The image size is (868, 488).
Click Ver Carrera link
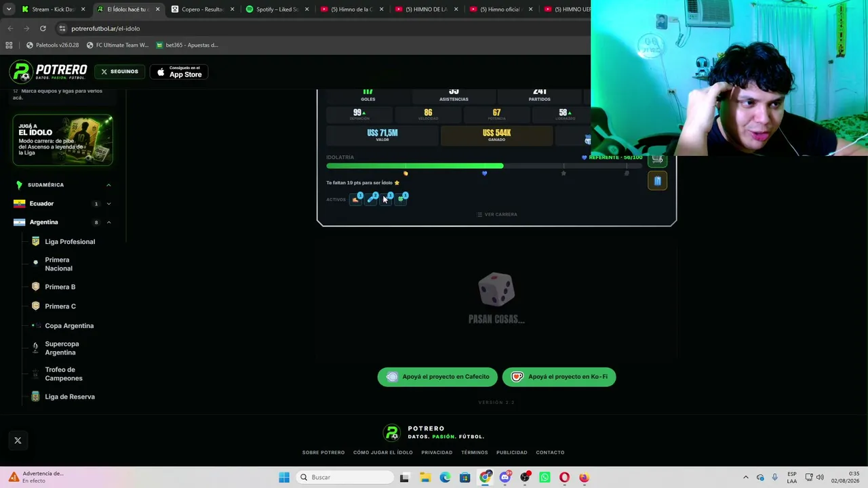pos(497,214)
